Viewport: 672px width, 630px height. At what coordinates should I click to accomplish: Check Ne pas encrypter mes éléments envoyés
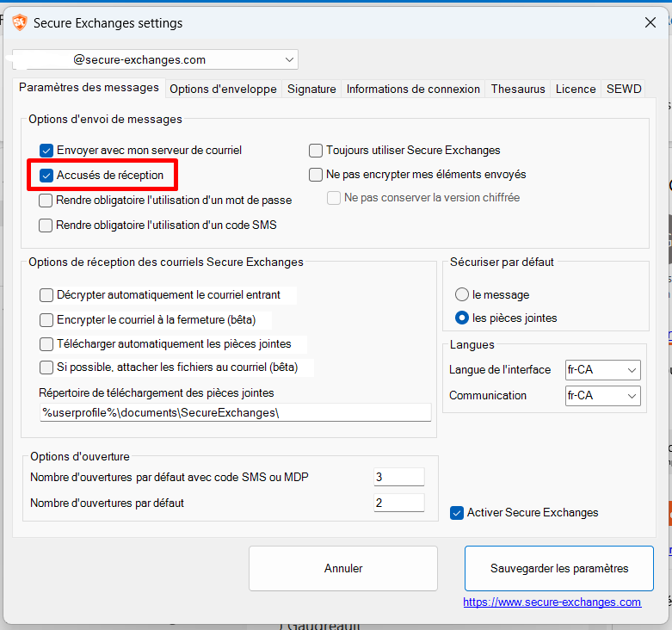coord(316,175)
